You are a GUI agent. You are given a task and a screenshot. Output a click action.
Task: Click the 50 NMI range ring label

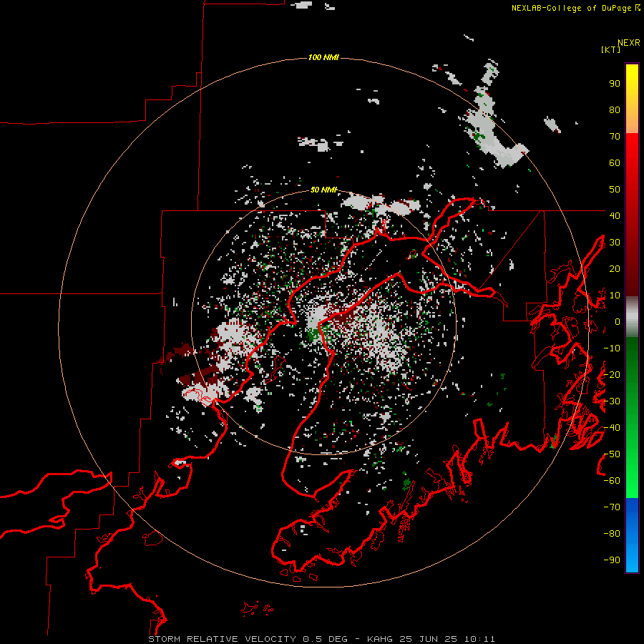323,190
